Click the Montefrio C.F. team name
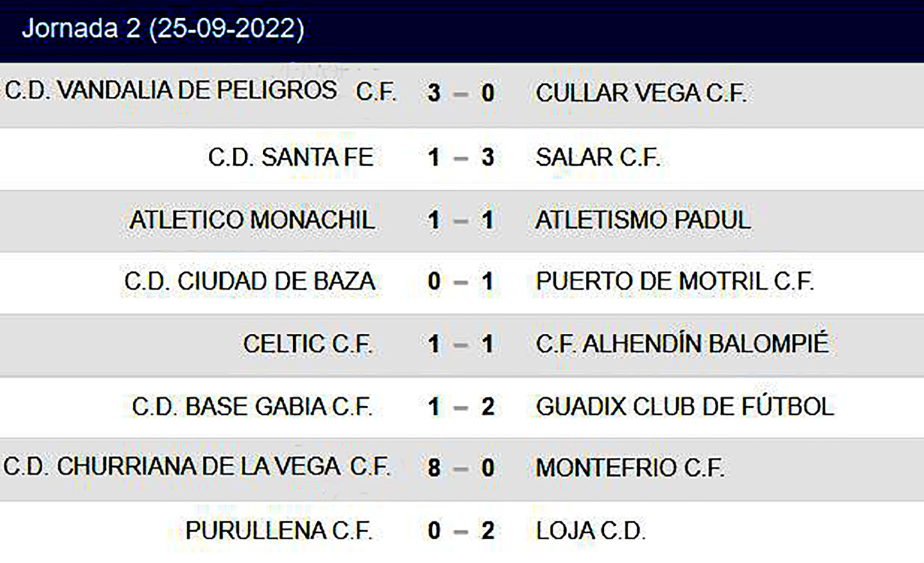This screenshot has height=563, width=924. pos(629,469)
